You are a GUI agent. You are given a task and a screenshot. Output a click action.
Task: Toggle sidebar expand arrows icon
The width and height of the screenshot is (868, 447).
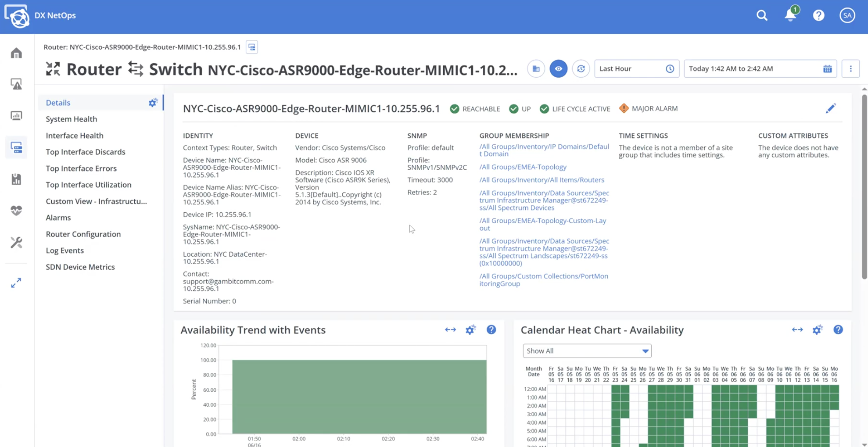pos(16,283)
